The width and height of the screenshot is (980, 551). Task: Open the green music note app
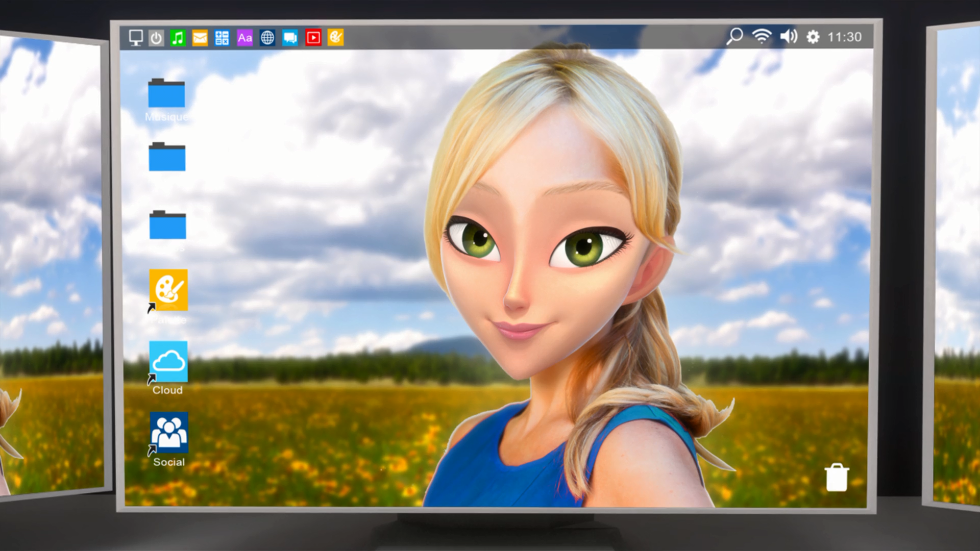[178, 38]
